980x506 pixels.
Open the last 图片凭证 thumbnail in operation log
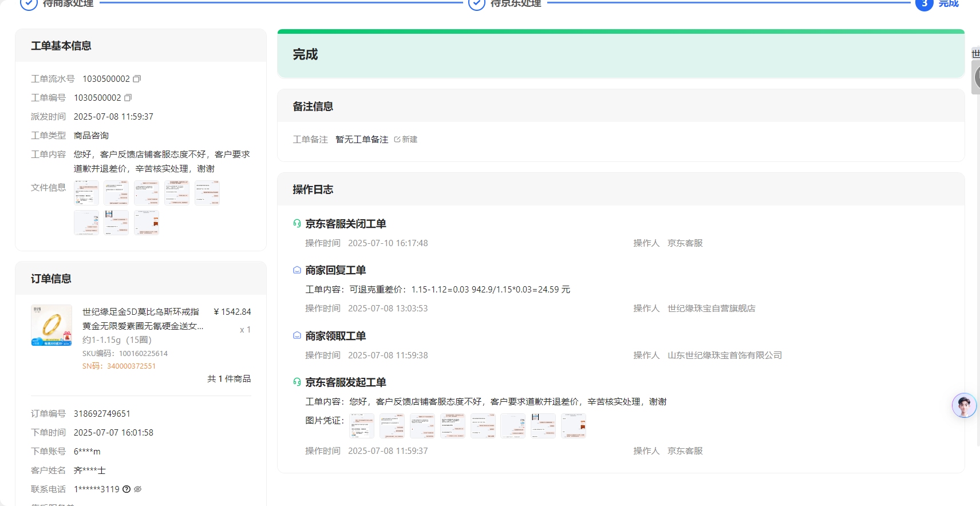[574, 426]
